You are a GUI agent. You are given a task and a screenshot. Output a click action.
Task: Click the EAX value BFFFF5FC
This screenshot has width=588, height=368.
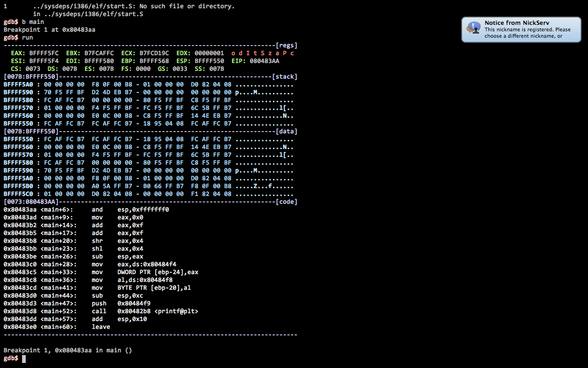pyautogui.click(x=44, y=53)
